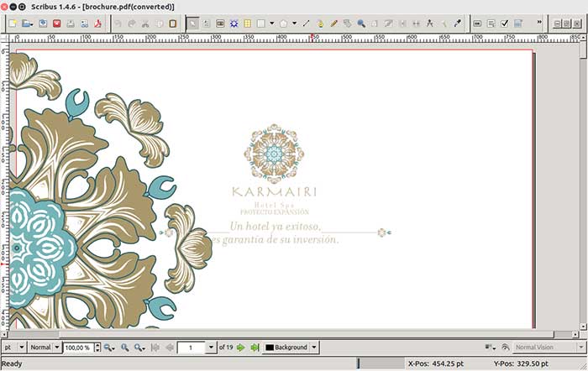Choose the Insert Shape square tool
The image size is (588, 371).
[261, 24]
